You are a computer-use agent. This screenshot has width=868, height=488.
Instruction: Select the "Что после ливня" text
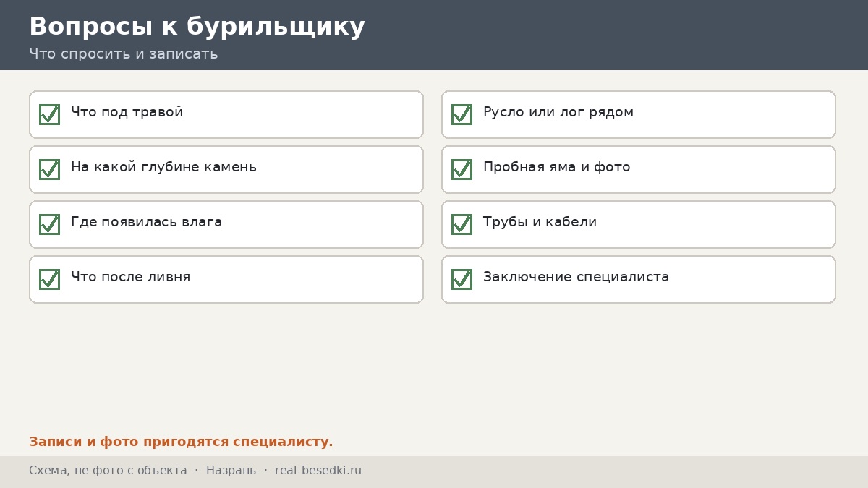[130, 277]
